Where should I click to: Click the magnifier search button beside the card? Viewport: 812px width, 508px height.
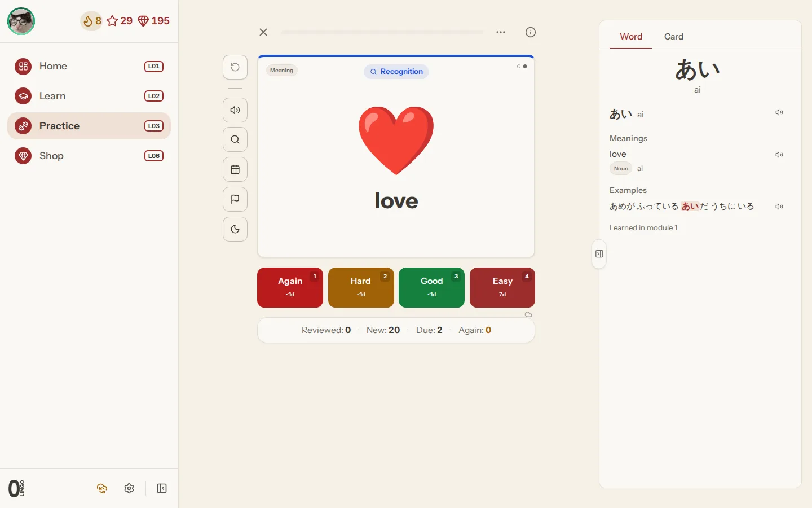pos(235,139)
